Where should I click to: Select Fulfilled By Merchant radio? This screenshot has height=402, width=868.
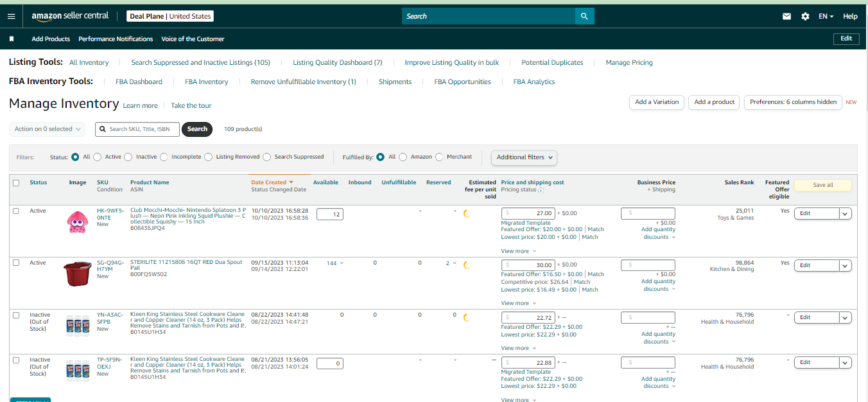pyautogui.click(x=439, y=157)
